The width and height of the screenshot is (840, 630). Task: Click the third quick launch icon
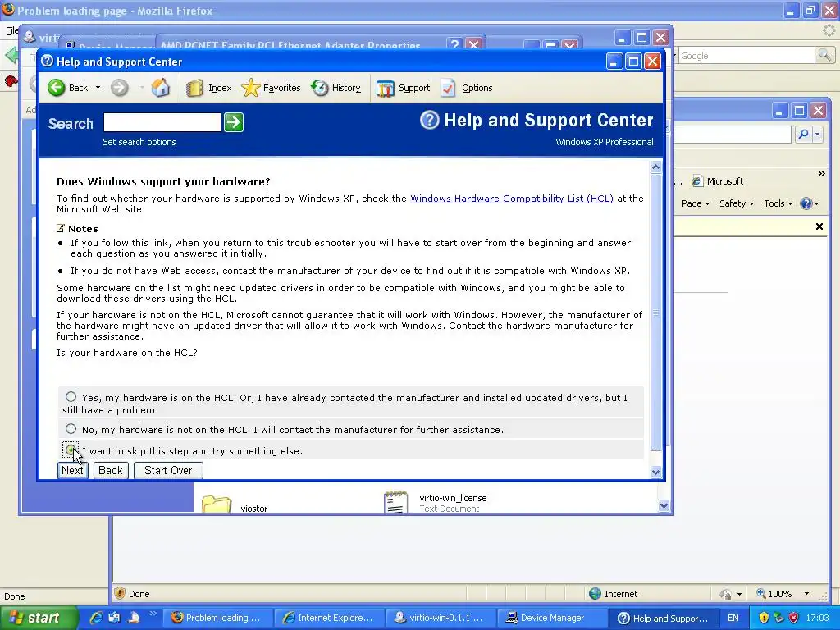133,618
